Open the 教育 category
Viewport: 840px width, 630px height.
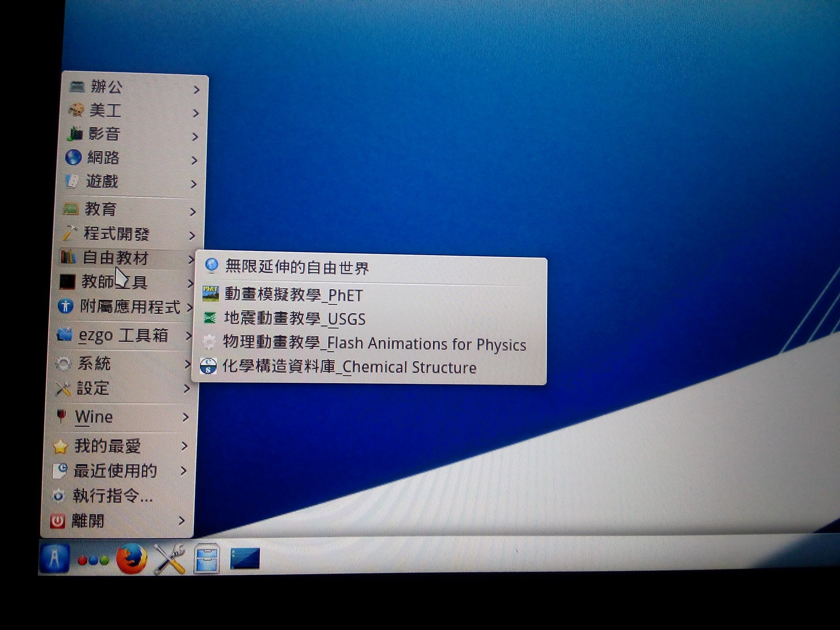[x=100, y=209]
